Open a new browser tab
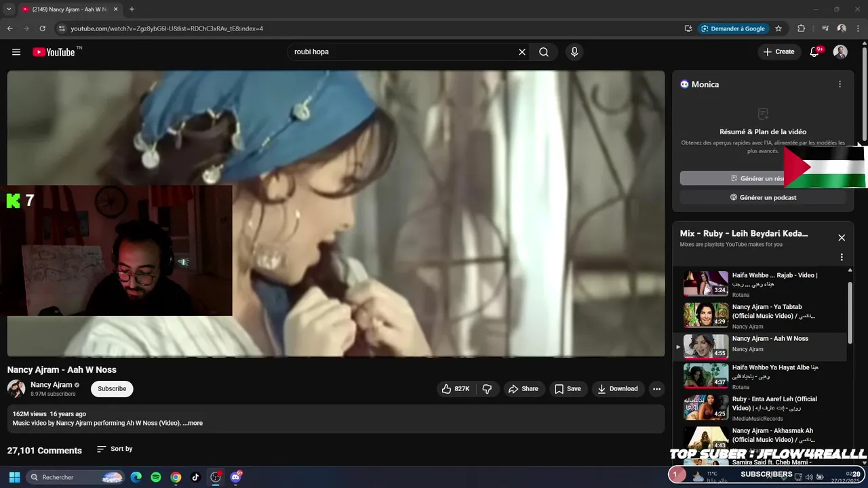The width and height of the screenshot is (868, 488). (x=132, y=9)
